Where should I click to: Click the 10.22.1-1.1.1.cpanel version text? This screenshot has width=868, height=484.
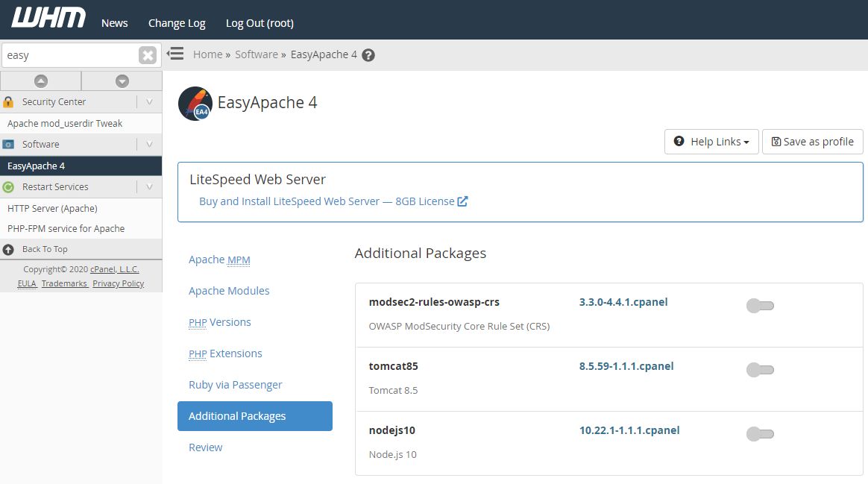[x=629, y=431]
